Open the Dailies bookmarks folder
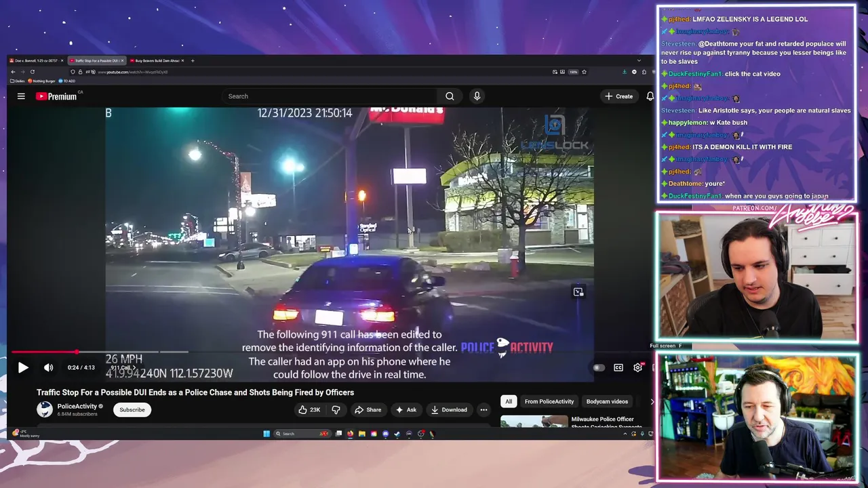 (18, 81)
